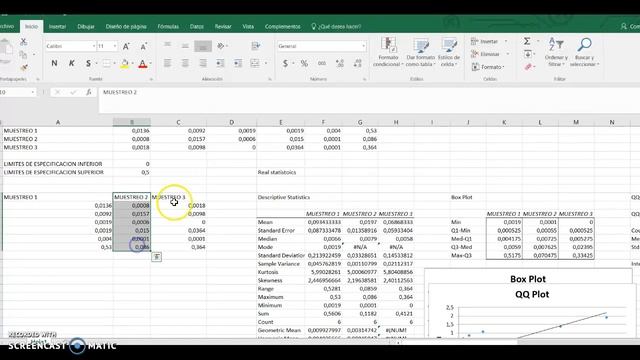The image size is (640, 360).
Task: Toggle bold formatting (N)
Action: (x=54, y=63)
